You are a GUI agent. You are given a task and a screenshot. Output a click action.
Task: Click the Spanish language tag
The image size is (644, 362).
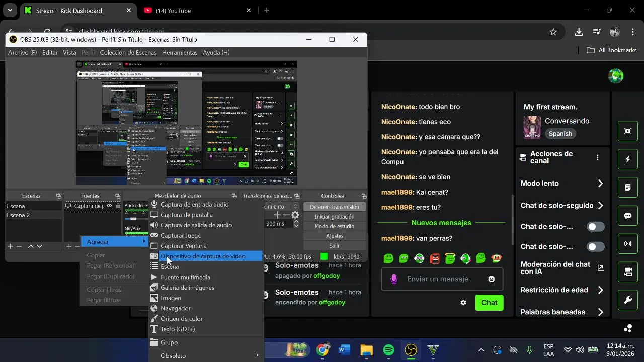pos(560,134)
